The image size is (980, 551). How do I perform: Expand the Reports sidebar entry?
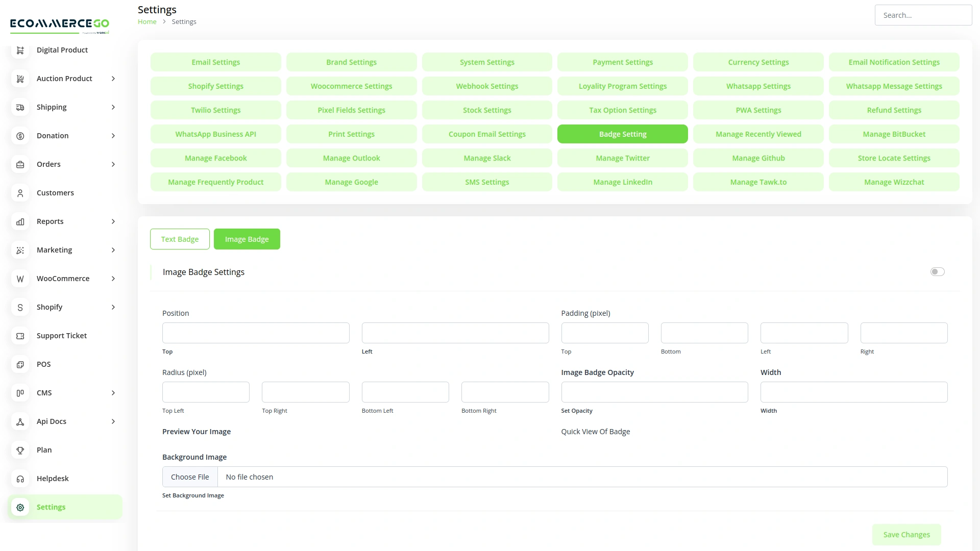(x=113, y=221)
